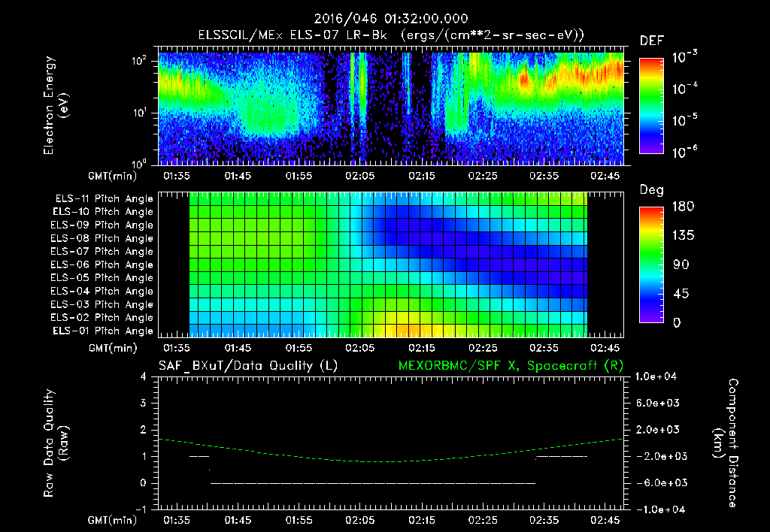
Task: Click the DEF colorbar heading
Action: [652, 41]
